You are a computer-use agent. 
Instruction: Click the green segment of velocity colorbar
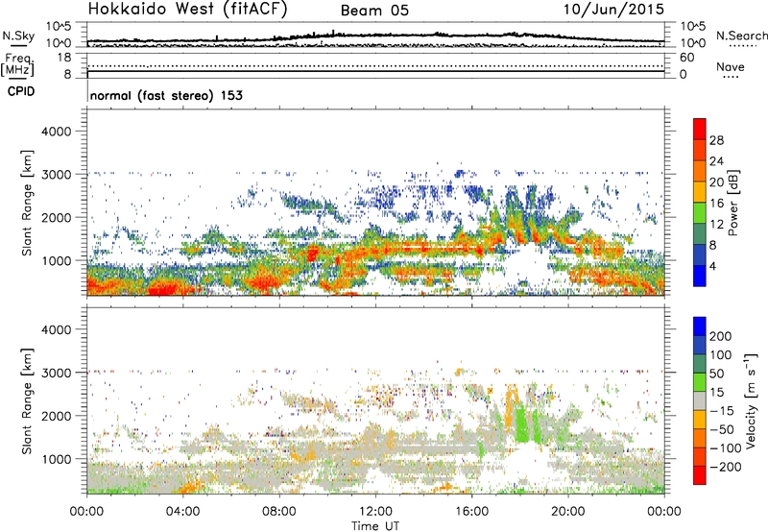pyautogui.click(x=700, y=382)
